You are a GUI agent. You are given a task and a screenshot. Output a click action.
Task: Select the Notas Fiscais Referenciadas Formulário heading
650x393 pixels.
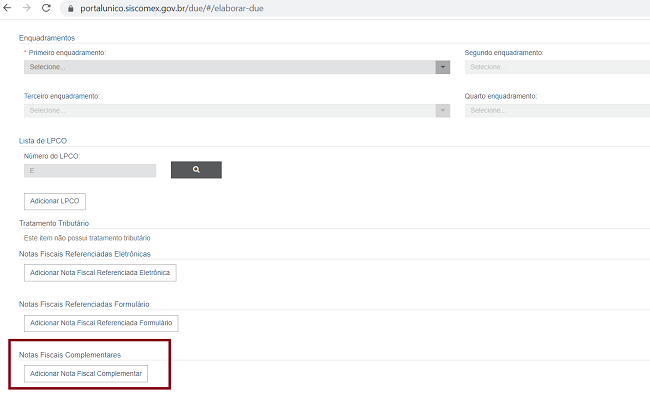[x=84, y=304]
